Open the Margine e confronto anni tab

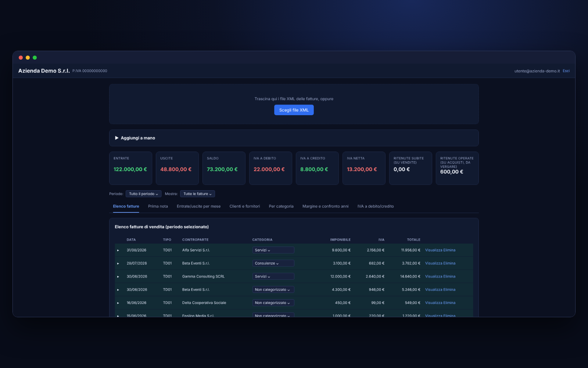coord(325,206)
